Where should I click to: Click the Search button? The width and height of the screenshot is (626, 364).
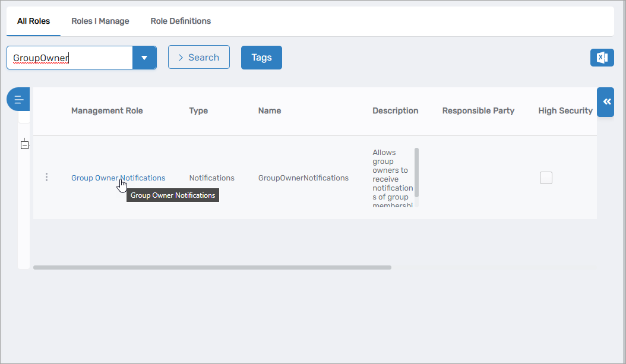click(199, 58)
